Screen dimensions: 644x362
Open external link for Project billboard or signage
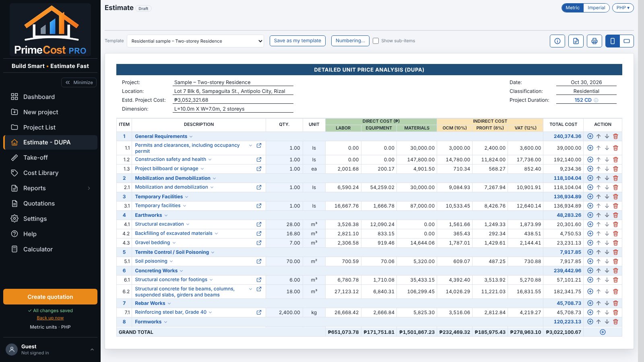click(259, 169)
